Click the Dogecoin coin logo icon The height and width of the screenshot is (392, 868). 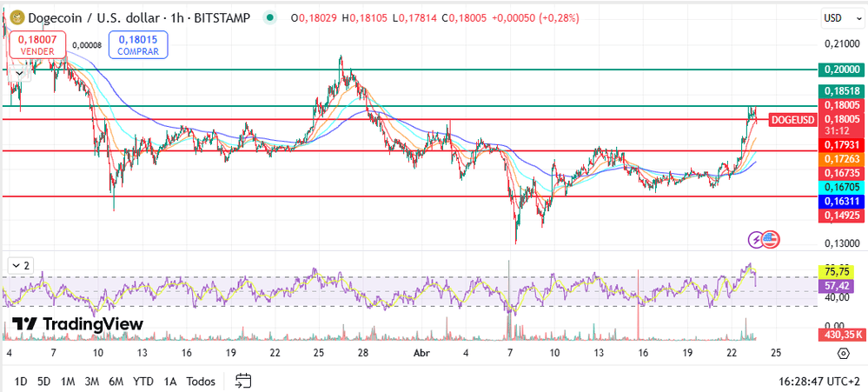coord(17,17)
